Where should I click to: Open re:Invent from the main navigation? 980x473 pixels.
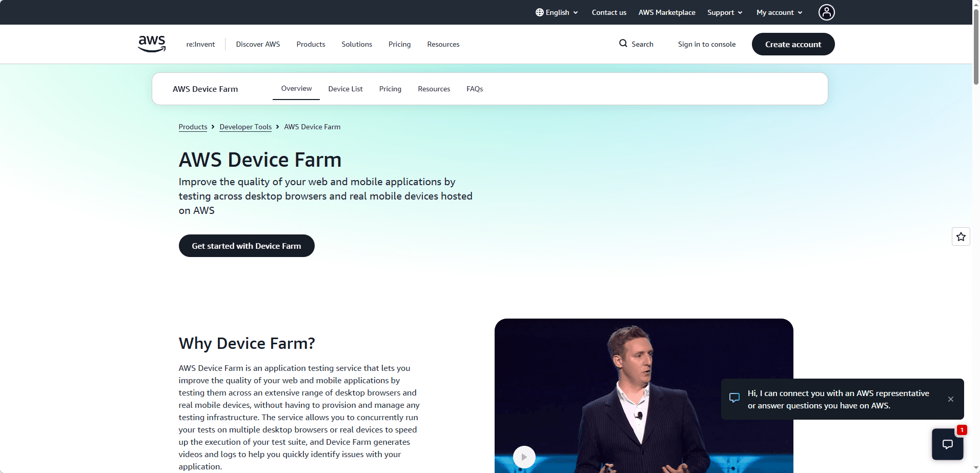coord(200,44)
